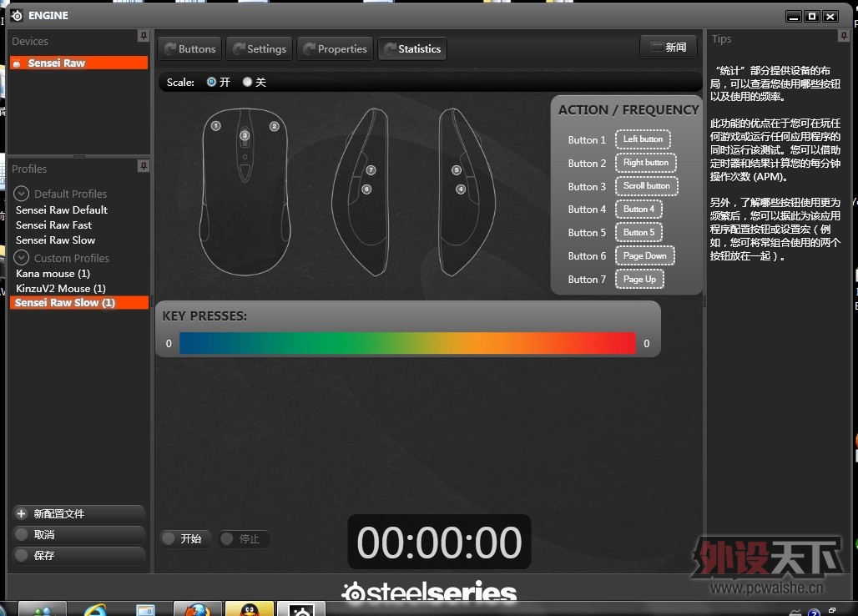This screenshot has height=616, width=858.
Task: Set Scale to 开 (on)
Action: point(211,82)
